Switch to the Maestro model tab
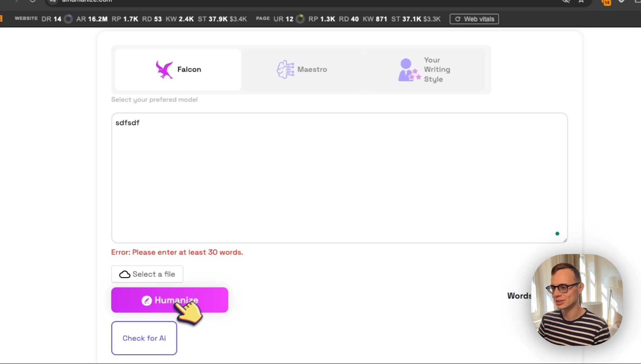Viewport: 641px width, 364px height. (302, 69)
